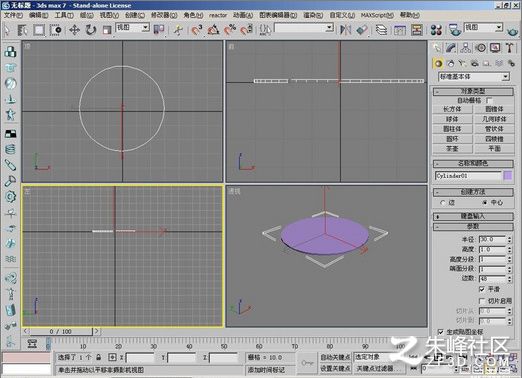Click the Align tool icon
The height and width of the screenshot is (378, 522).
pos(362,30)
